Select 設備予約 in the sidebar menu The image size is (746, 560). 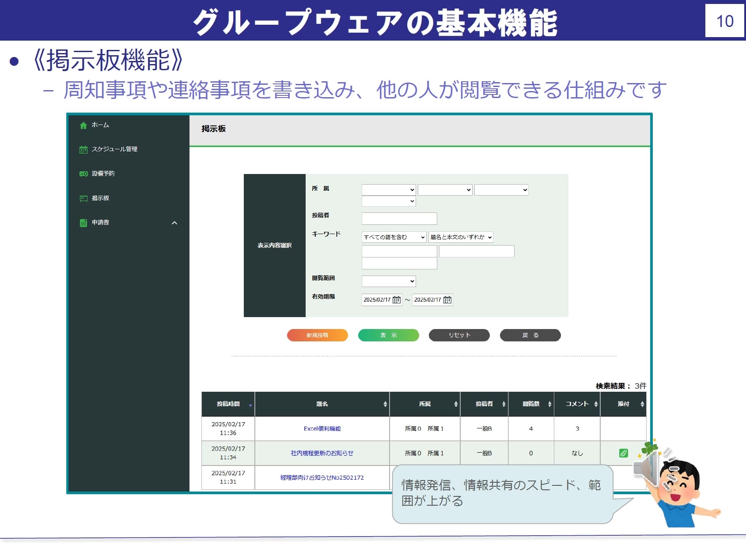click(x=103, y=174)
